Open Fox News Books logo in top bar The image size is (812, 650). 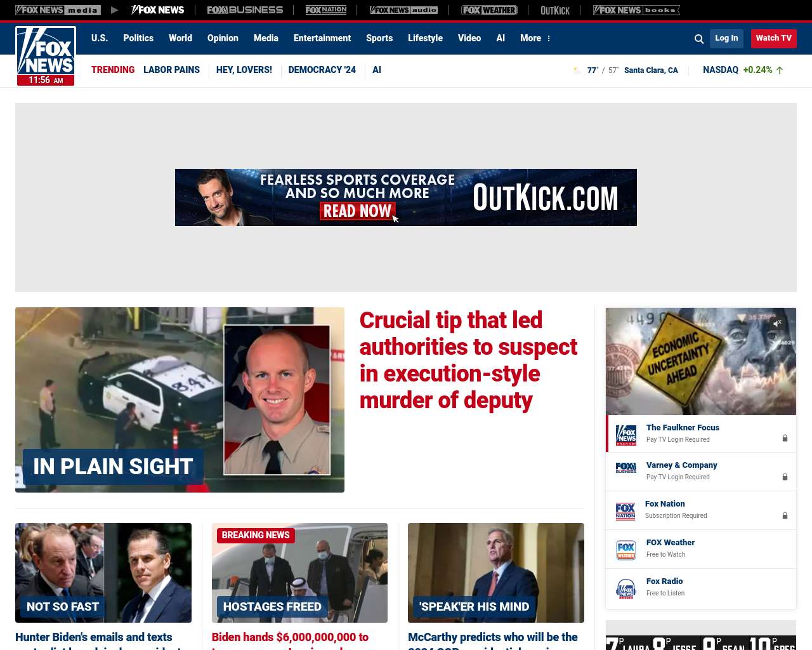636,10
